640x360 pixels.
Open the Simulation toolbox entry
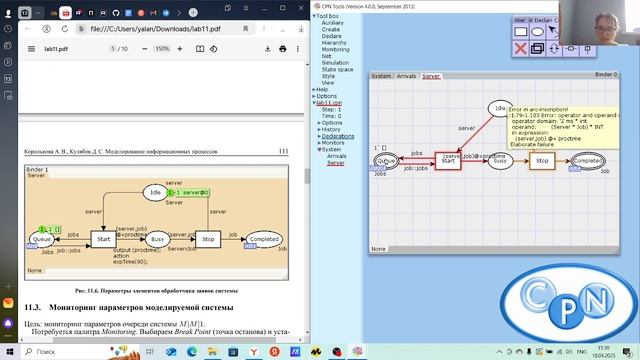point(335,63)
